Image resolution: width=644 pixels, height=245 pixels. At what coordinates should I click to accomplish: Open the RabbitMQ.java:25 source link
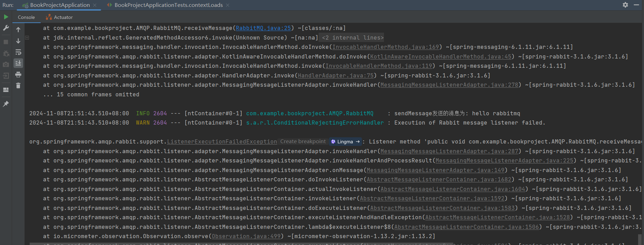(263, 28)
